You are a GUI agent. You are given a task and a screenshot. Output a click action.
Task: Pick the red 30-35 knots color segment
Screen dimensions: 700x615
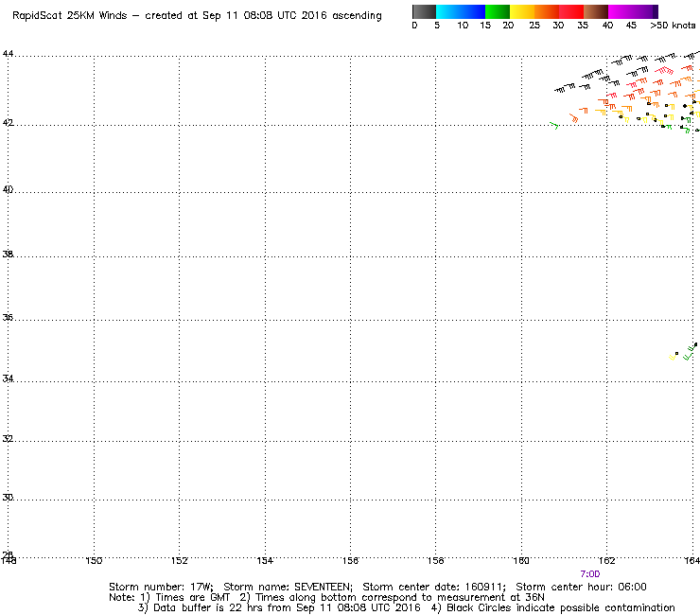[571, 11]
